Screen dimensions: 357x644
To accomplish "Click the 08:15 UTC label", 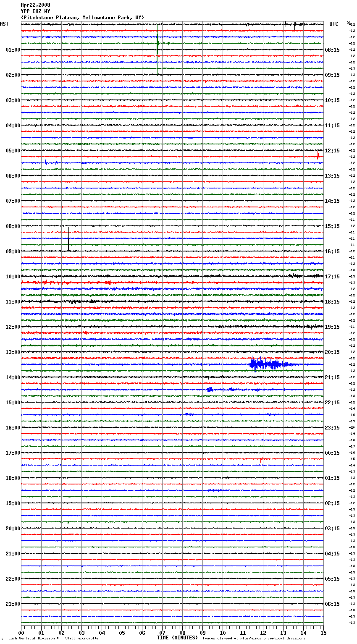I will (332, 50).
